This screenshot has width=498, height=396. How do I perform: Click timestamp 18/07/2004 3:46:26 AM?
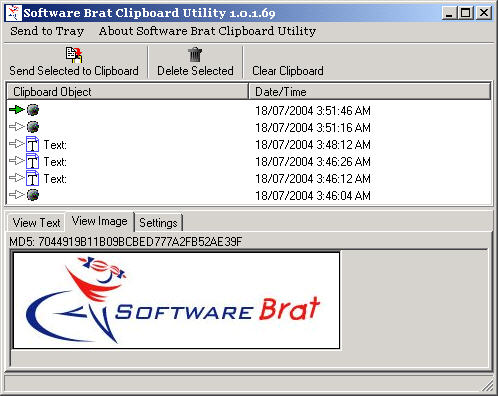coord(313,162)
